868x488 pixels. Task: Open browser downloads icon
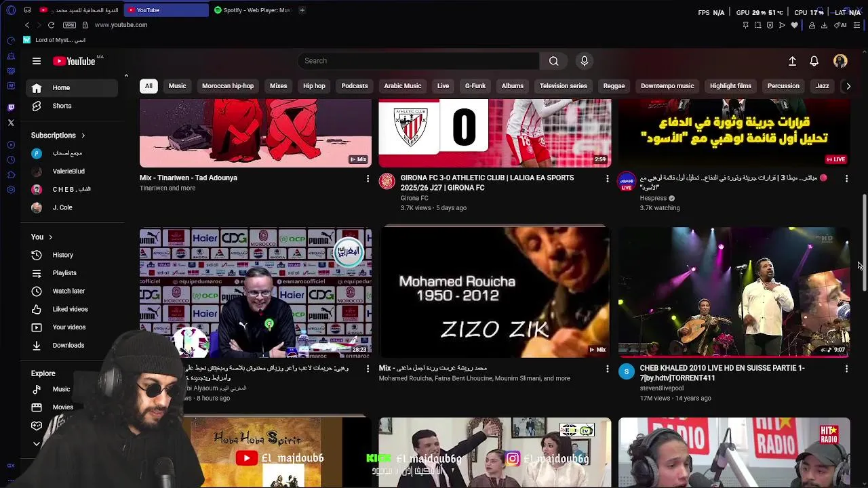(x=824, y=25)
